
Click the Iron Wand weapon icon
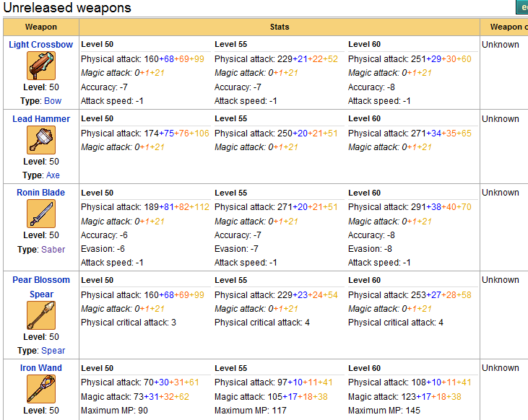[41, 389]
